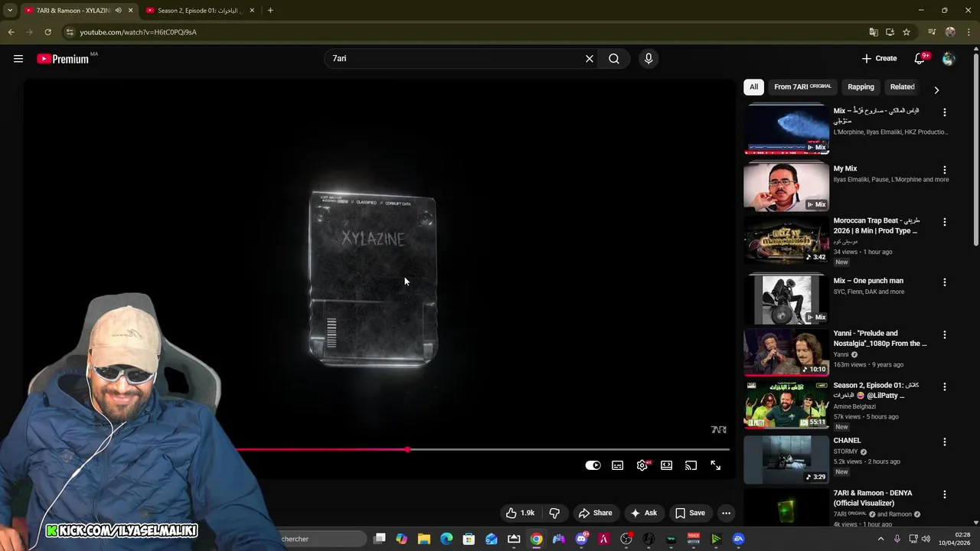
Task: Open Discord from the taskbar
Action: pyautogui.click(x=582, y=539)
